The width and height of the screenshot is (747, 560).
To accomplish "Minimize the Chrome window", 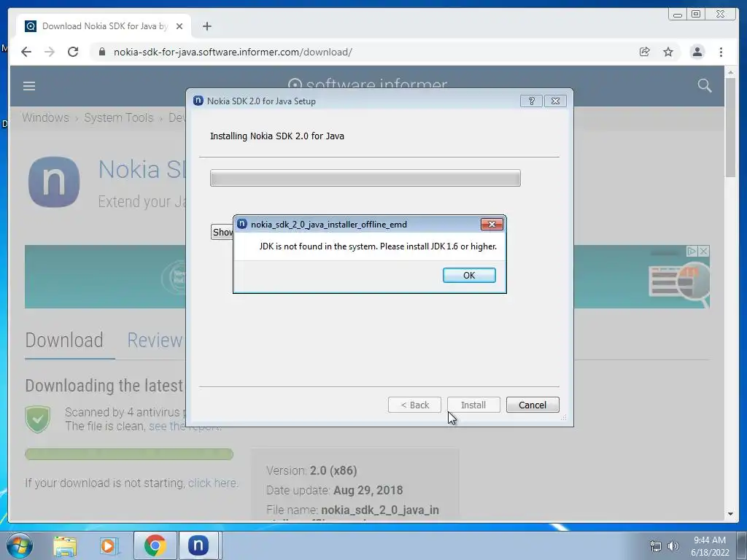I will click(678, 15).
